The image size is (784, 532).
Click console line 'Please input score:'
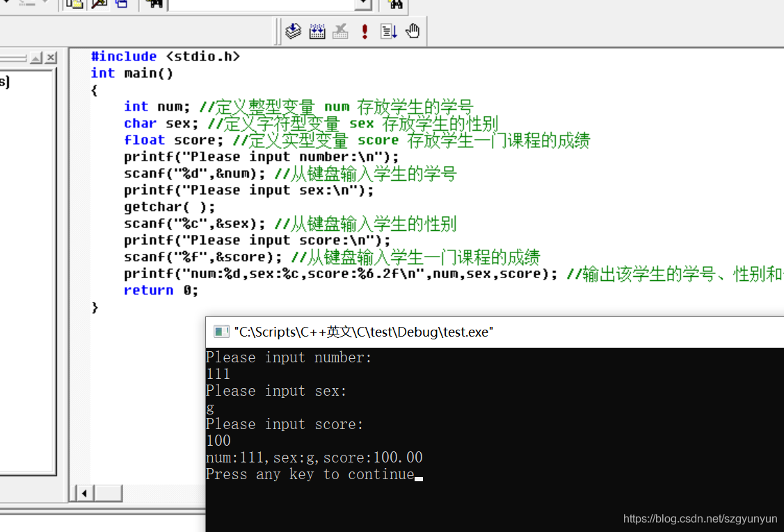click(x=285, y=424)
